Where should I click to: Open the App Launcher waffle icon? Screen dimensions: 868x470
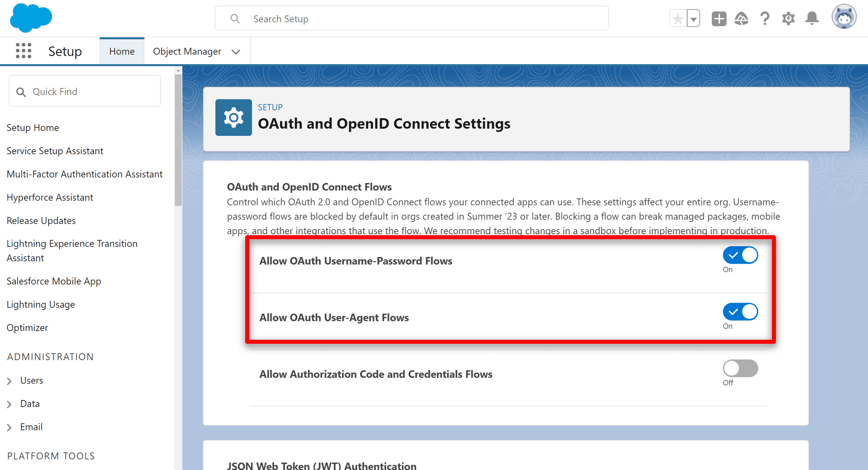click(23, 51)
